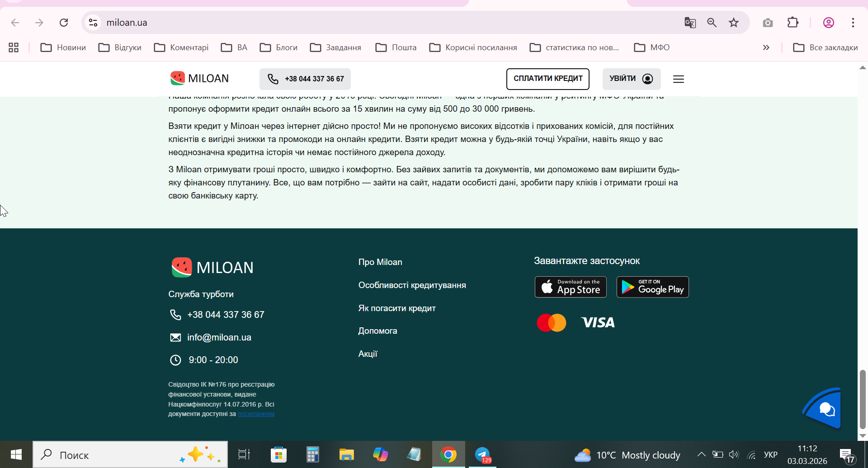Viewport: 868px width, 468px height.
Task: Open the notifications center icon
Action: coord(847,455)
